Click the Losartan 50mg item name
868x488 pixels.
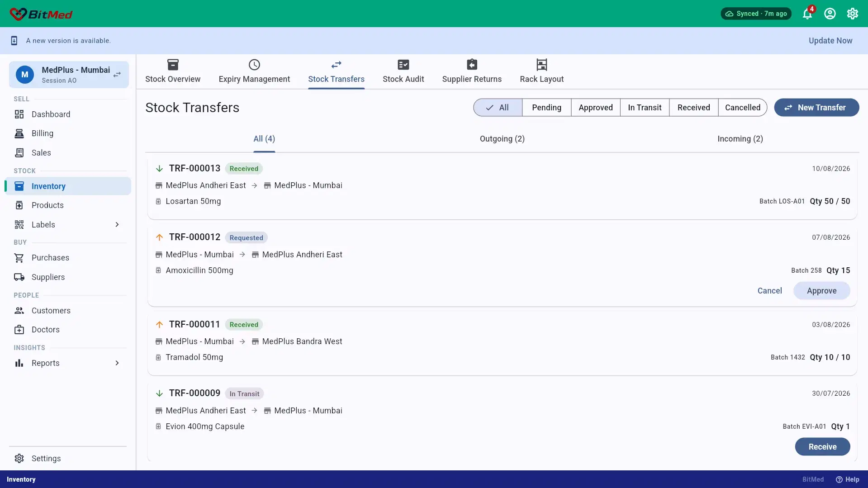[193, 201]
